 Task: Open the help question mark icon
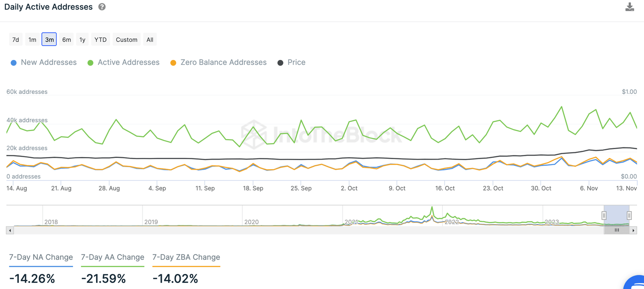102,7
